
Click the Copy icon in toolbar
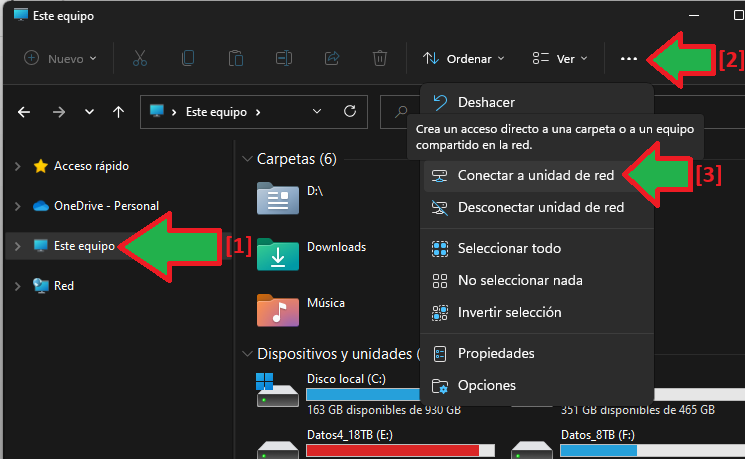188,58
